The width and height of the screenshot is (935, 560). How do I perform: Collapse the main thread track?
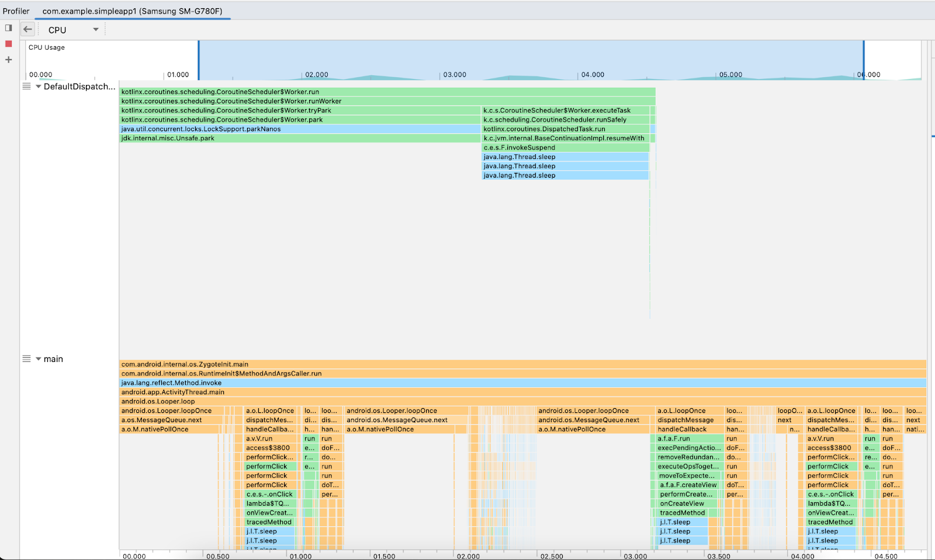click(39, 359)
